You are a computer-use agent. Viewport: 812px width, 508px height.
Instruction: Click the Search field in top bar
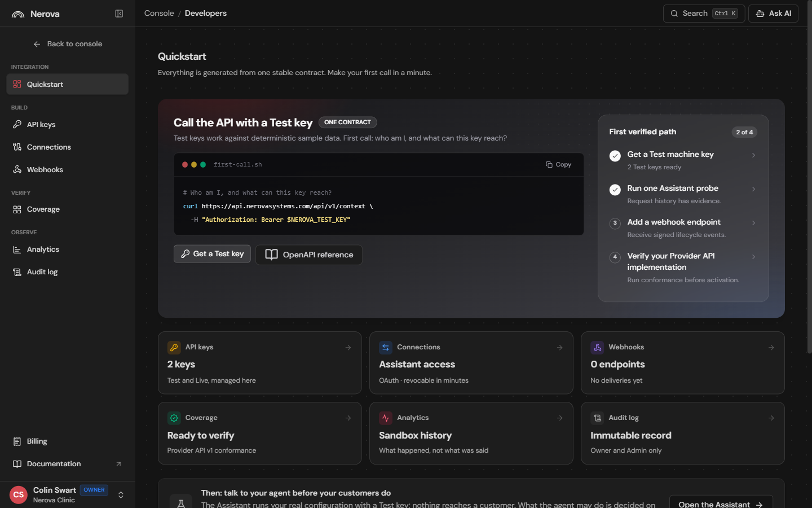point(704,14)
